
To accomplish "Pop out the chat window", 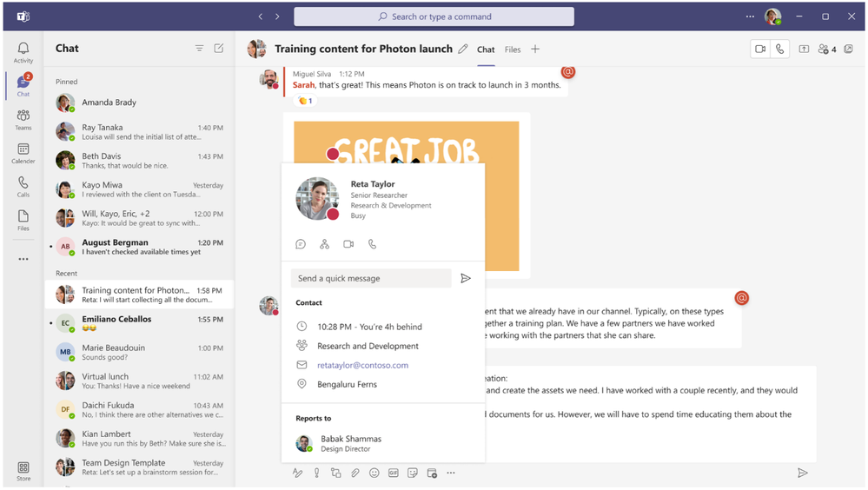I will 848,49.
